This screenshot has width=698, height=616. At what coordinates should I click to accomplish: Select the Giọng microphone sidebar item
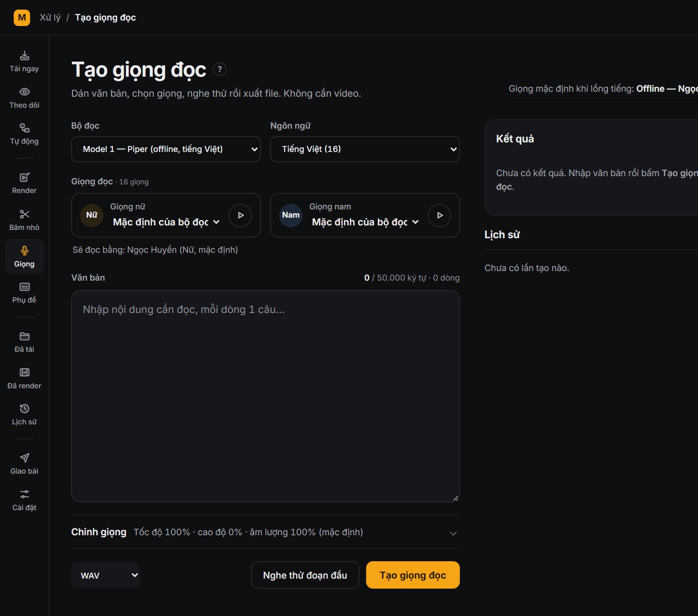24,256
